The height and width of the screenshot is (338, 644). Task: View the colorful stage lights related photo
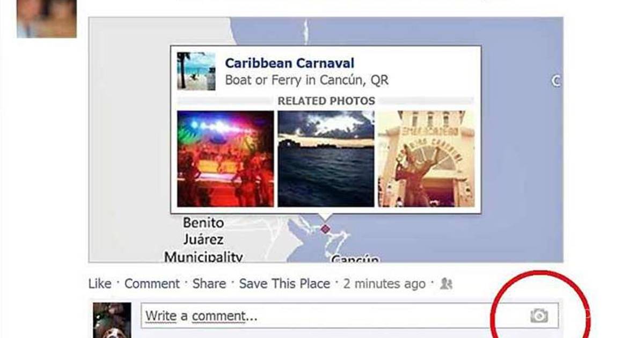pos(225,159)
